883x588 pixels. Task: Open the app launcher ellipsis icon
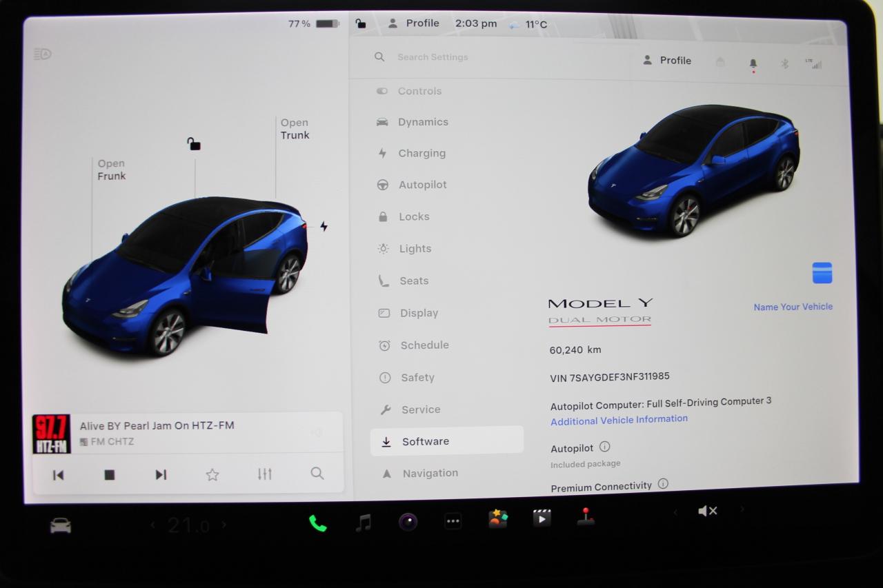pyautogui.click(x=453, y=522)
